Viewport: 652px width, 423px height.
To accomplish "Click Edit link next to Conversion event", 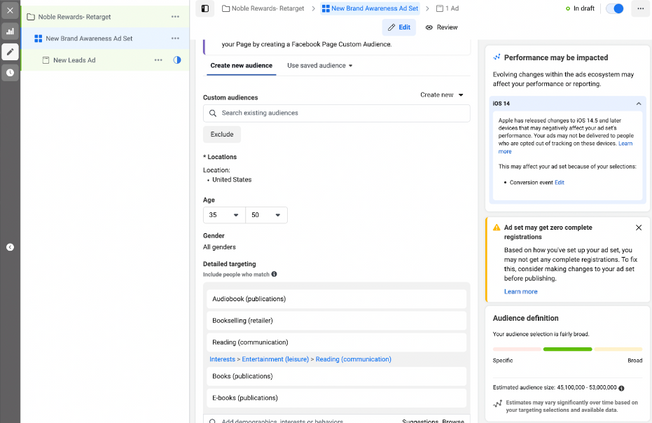I will coord(559,182).
